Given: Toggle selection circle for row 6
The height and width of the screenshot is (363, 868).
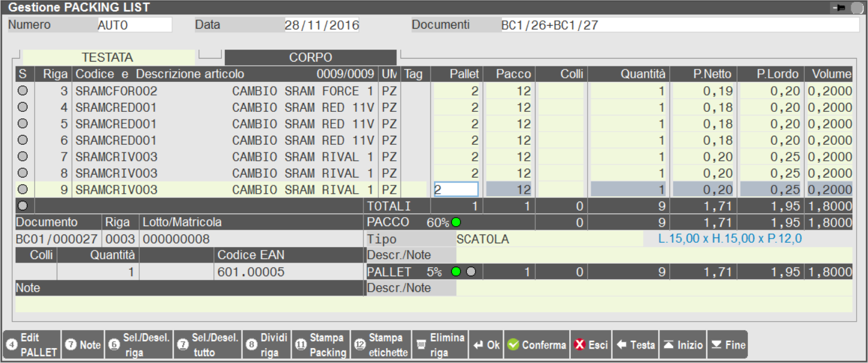Looking at the screenshot, I should point(23,141).
